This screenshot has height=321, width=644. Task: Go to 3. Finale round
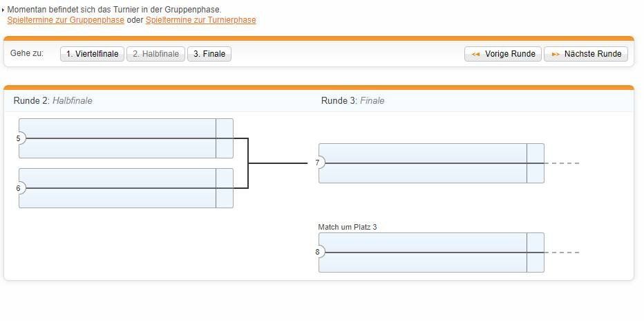point(209,54)
